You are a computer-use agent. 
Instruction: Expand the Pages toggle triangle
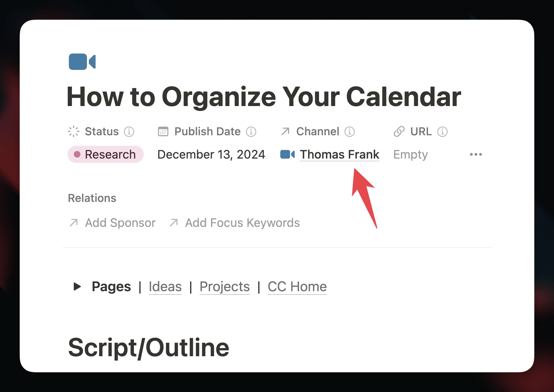point(77,287)
